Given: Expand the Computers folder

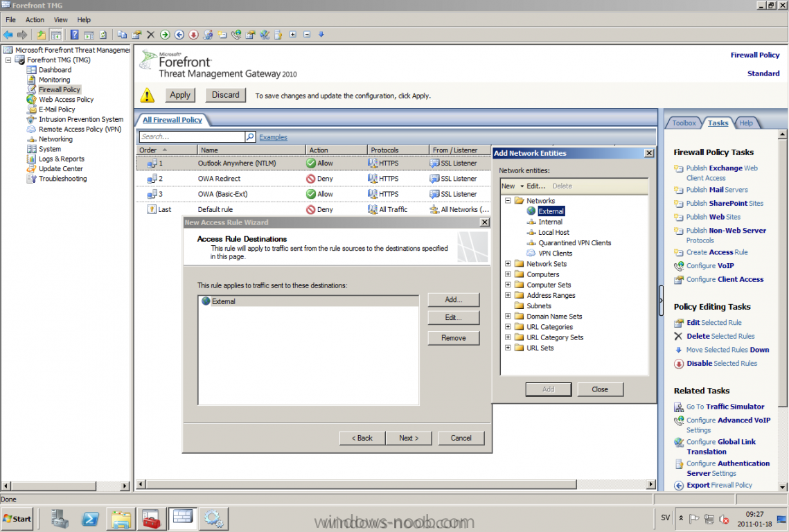Looking at the screenshot, I should coord(508,274).
